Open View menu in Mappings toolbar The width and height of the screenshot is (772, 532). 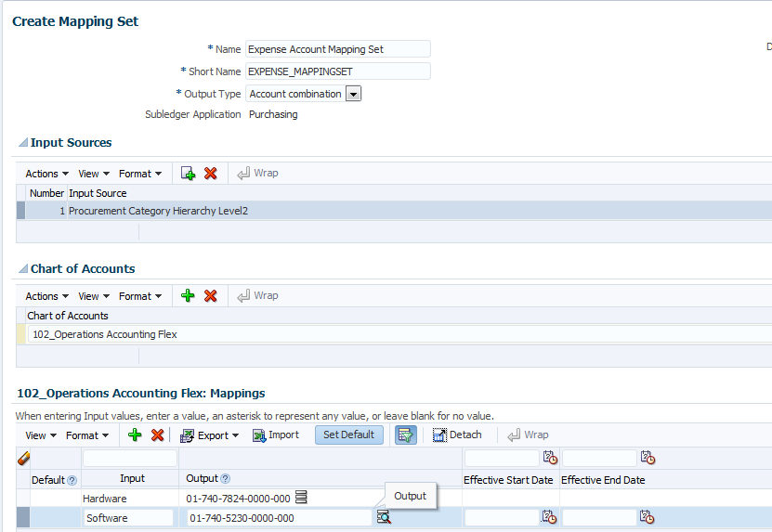[x=41, y=435]
